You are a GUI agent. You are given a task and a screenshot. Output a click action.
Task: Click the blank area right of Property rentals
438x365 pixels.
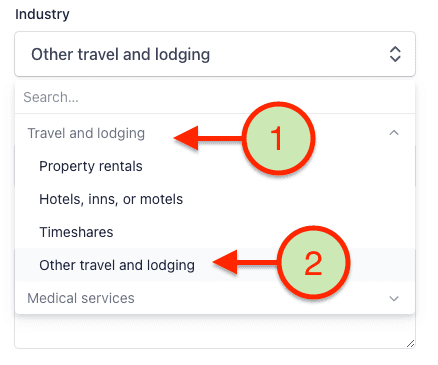tap(193, 166)
